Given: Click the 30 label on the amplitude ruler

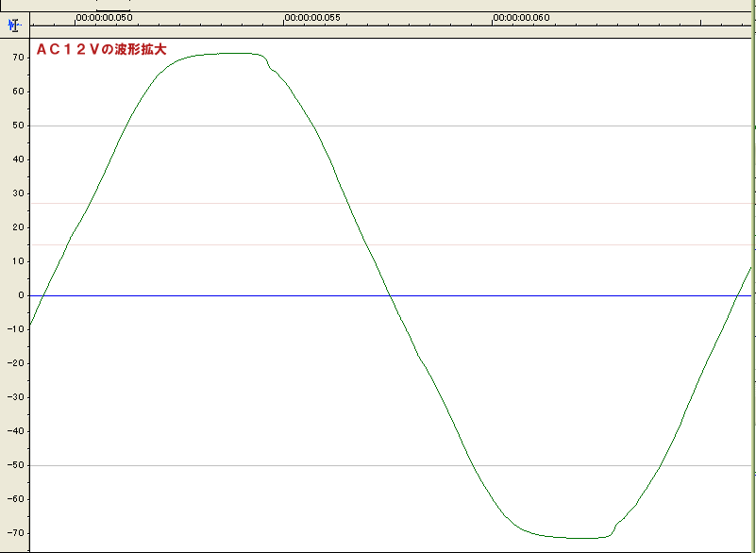Looking at the screenshot, I should pos(18,193).
